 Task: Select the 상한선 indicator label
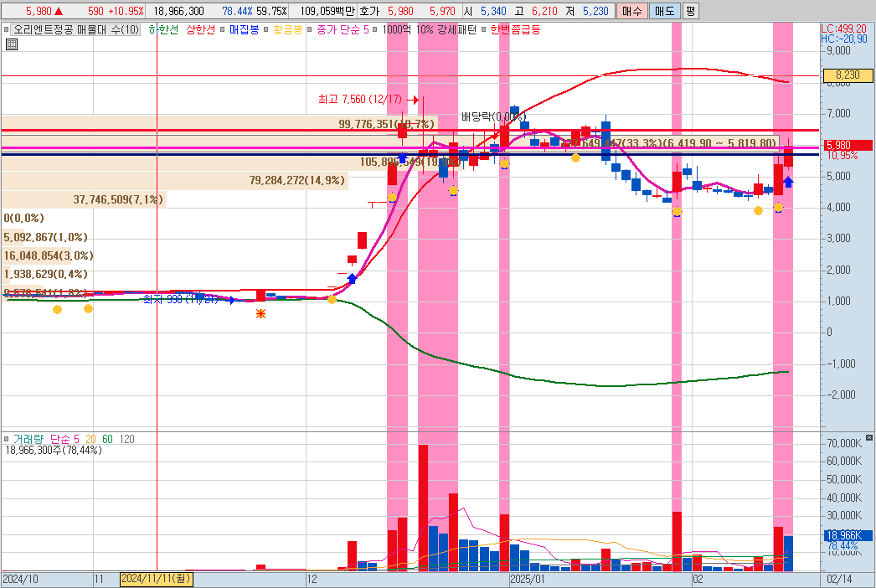[200, 29]
